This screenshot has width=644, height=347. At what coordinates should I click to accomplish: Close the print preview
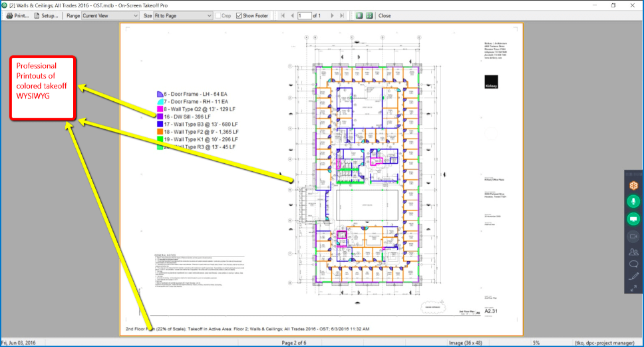[385, 15]
